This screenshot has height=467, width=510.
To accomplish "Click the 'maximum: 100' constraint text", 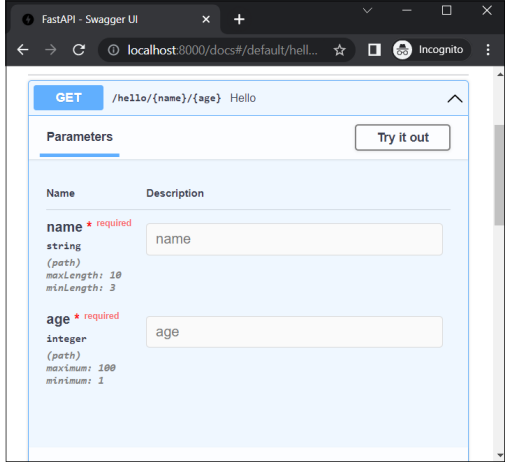I will coord(81,368).
